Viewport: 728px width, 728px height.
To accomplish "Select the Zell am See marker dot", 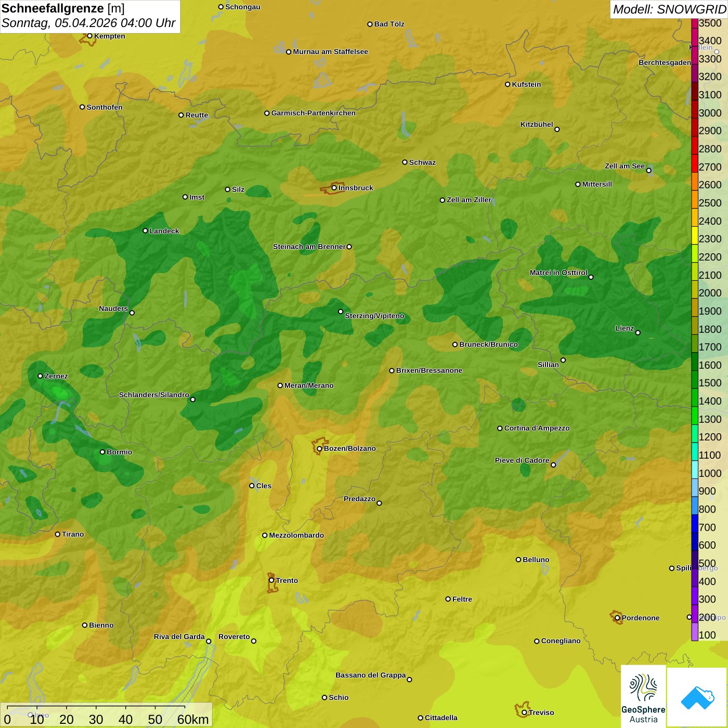I will tap(648, 171).
